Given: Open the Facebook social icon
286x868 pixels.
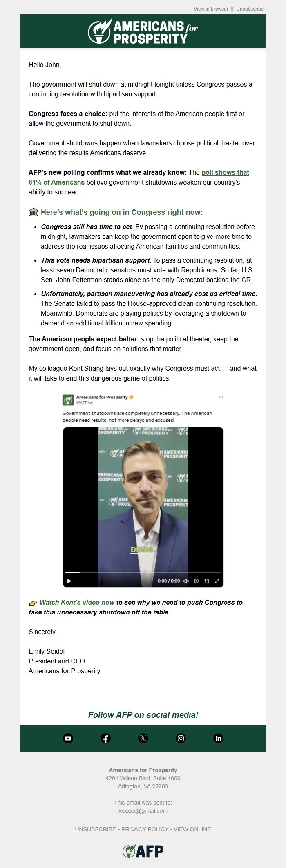Looking at the screenshot, I should [105, 738].
